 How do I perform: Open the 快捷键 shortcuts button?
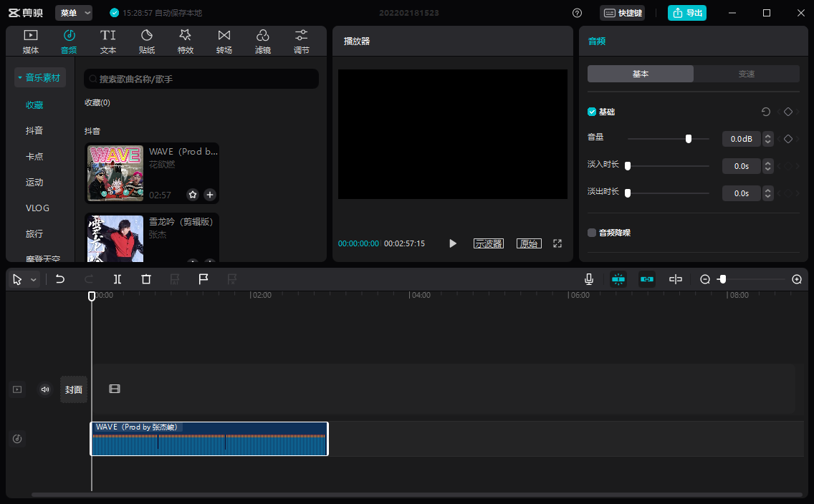click(x=623, y=13)
